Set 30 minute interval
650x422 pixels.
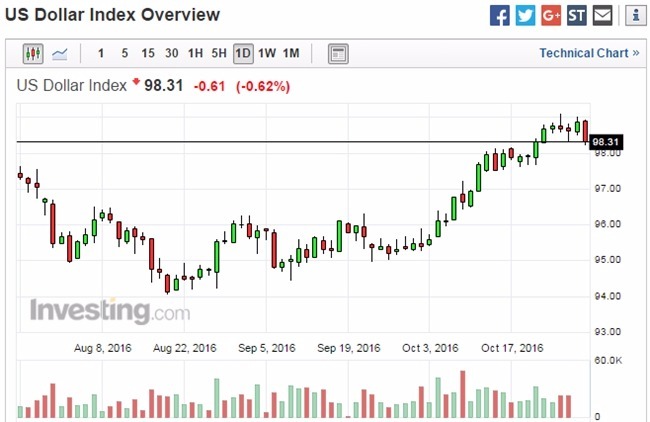(x=172, y=53)
